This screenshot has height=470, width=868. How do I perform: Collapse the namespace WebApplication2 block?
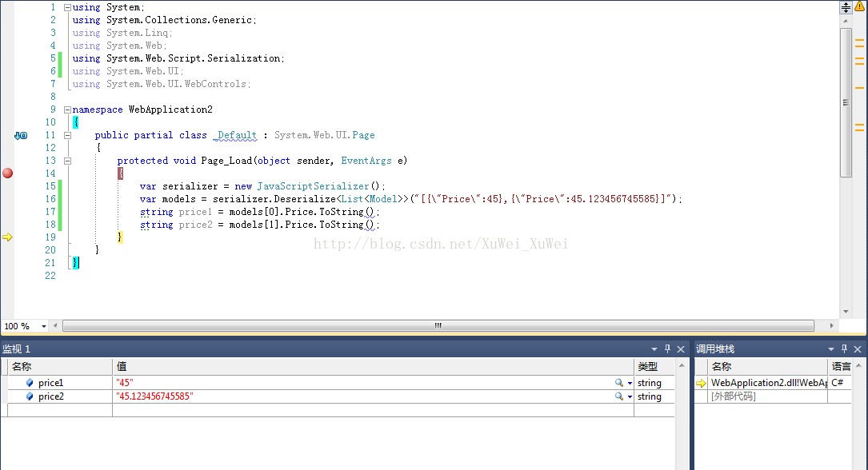[67, 110]
